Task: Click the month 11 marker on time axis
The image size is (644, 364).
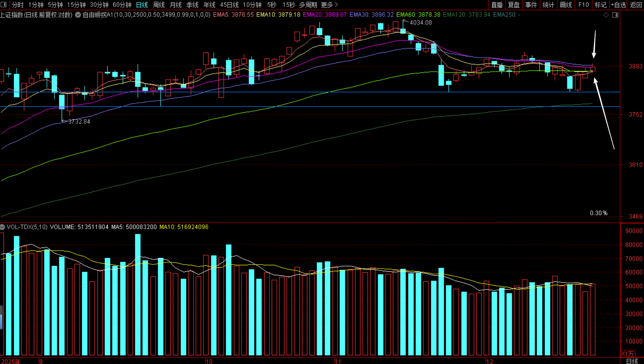Action: click(338, 361)
